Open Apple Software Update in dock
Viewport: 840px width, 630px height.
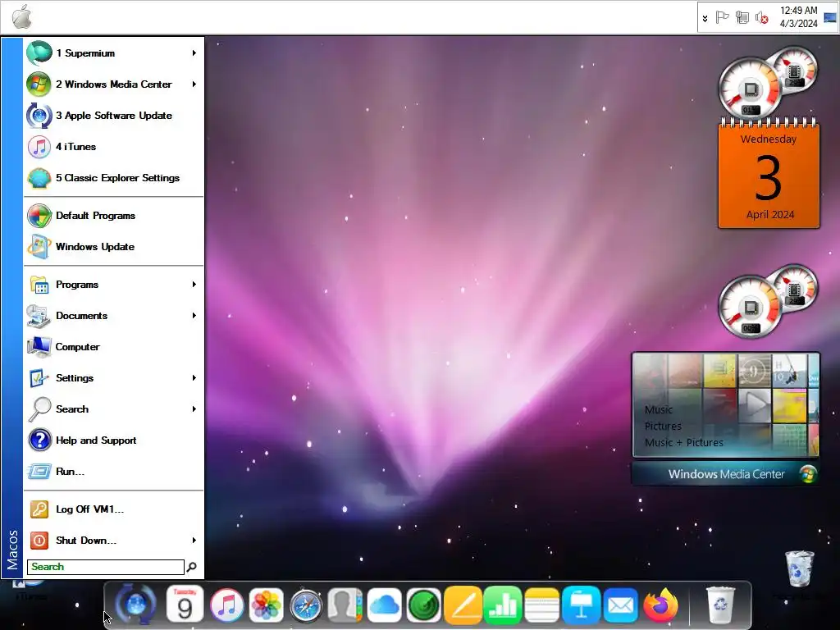click(x=135, y=605)
